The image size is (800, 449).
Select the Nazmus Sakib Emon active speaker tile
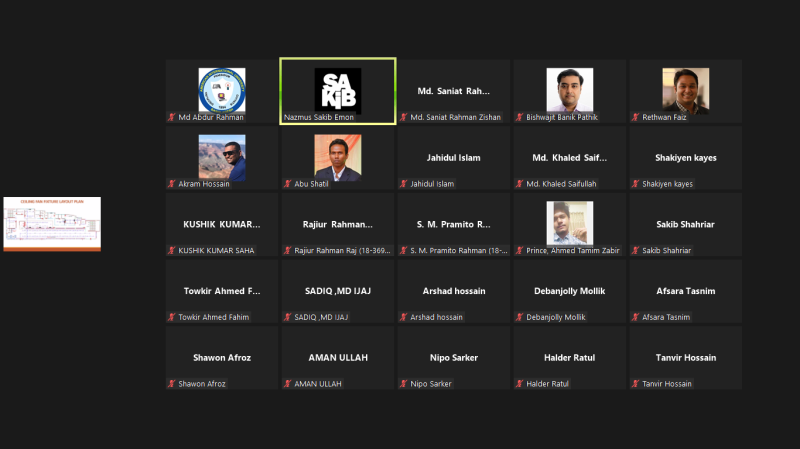pos(338,91)
